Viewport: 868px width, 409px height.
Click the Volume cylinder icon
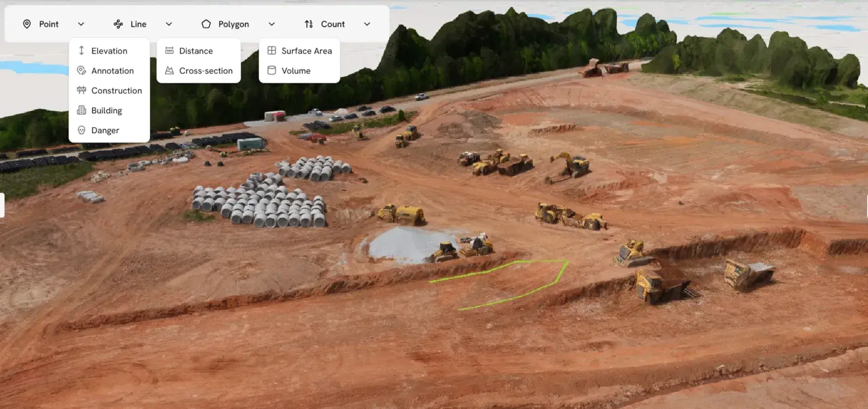coord(272,70)
